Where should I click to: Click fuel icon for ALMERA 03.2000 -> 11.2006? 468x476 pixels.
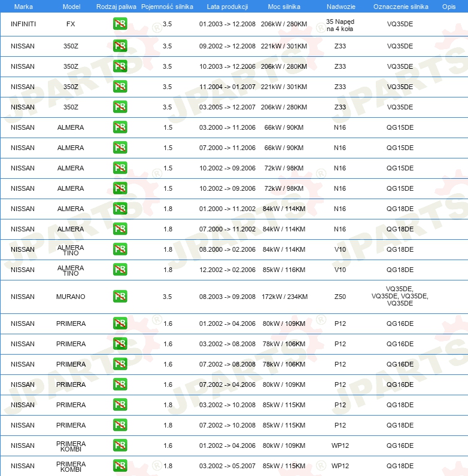coord(120,127)
